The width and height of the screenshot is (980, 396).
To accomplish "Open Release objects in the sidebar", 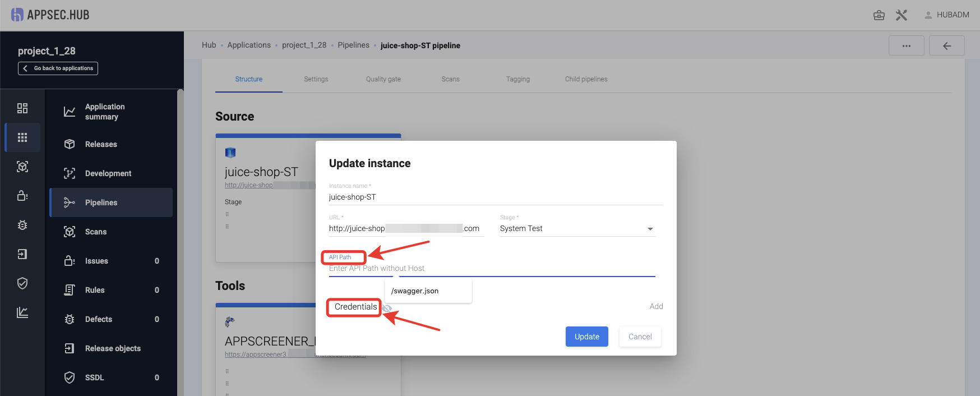I will point(112,348).
